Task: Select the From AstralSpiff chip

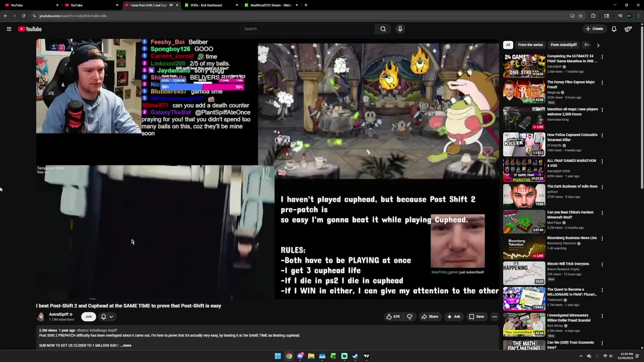Action: click(x=563, y=45)
